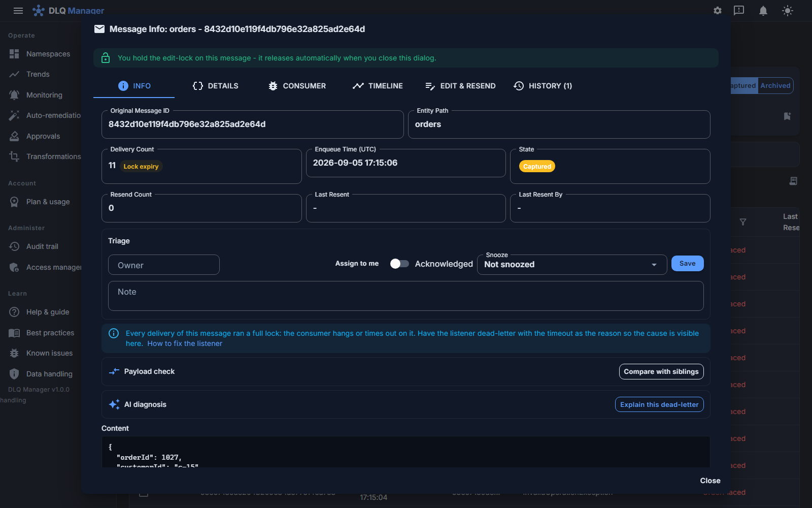Open Namespaces in sidebar
Viewport: 812px width, 508px height.
(41, 54)
